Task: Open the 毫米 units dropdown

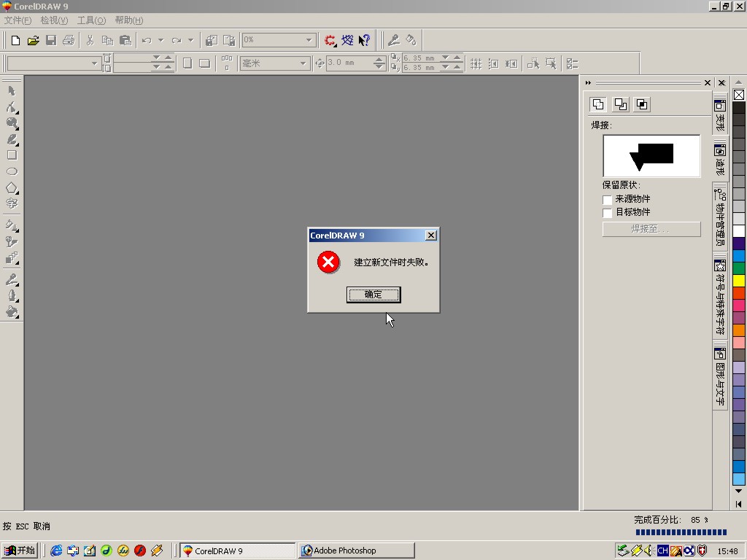Action: 303,63
